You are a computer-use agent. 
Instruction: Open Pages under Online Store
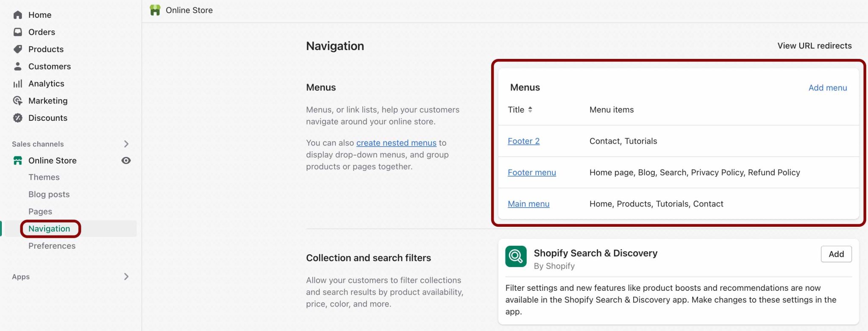pyautogui.click(x=40, y=211)
